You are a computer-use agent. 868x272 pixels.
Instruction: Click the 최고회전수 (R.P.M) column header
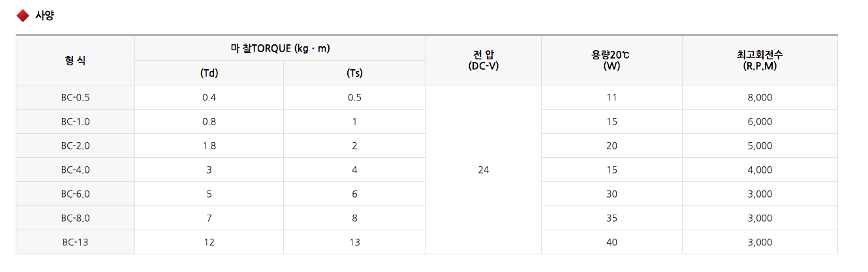760,61
